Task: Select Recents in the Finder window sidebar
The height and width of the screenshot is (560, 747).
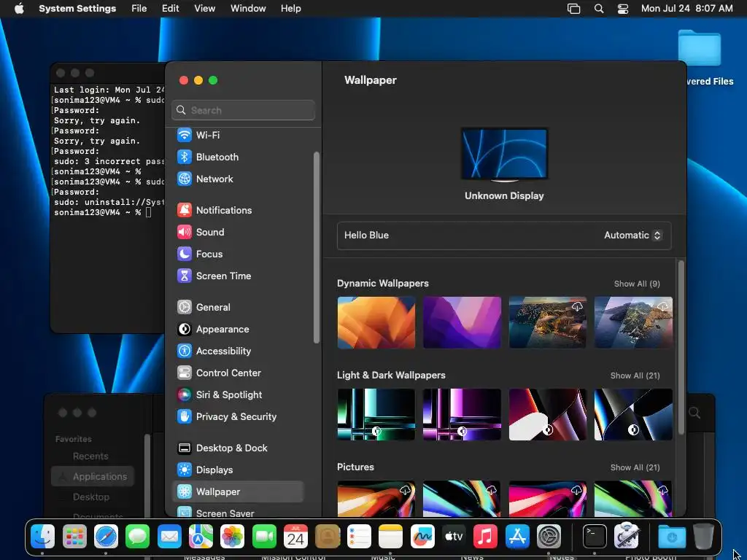Action: click(x=90, y=456)
